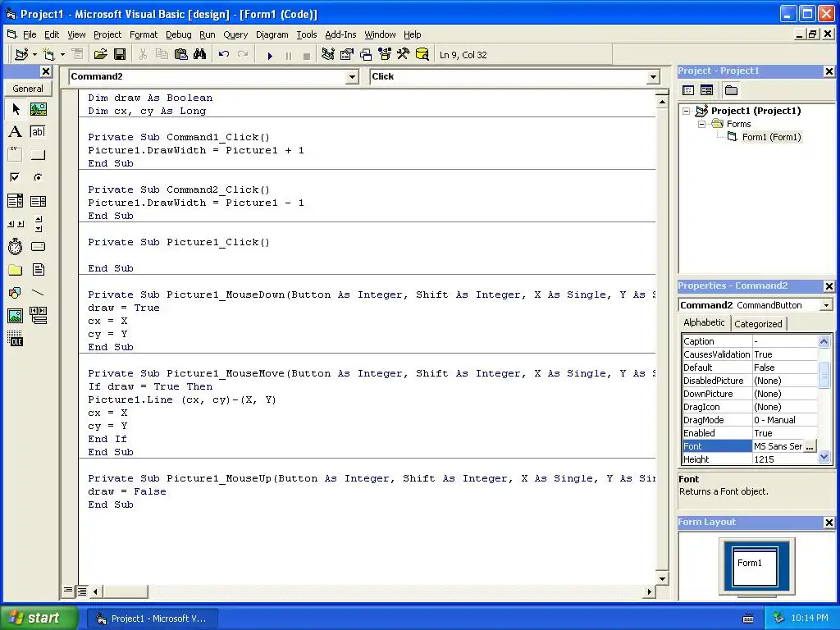Click the Undo toolbar icon
This screenshot has width=840, height=630.
[x=224, y=55]
